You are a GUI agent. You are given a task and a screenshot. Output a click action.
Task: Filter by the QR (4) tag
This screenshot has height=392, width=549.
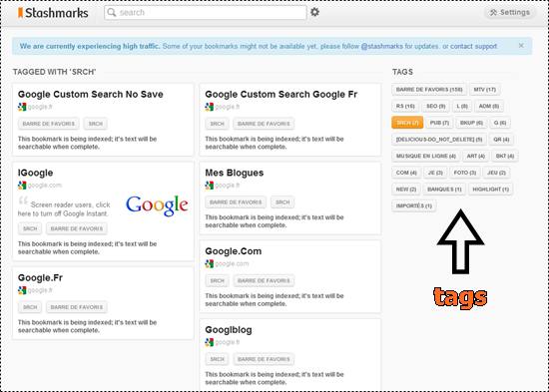click(501, 139)
